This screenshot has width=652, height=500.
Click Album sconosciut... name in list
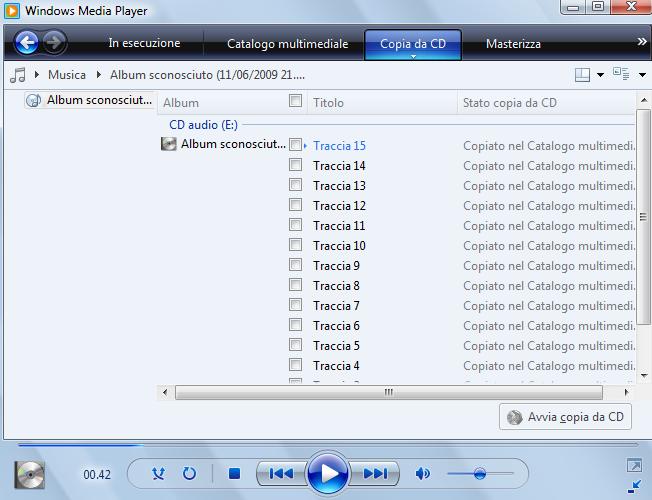[x=233, y=144]
